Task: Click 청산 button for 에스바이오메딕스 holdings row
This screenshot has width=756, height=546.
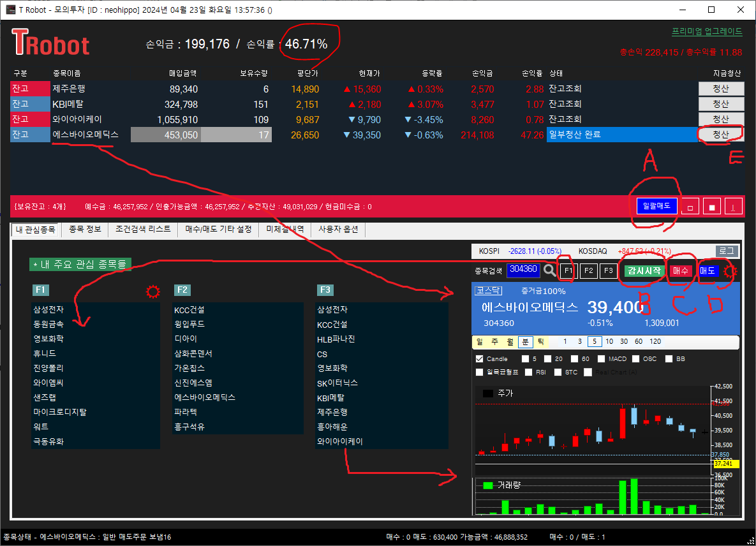Action: pyautogui.click(x=721, y=135)
